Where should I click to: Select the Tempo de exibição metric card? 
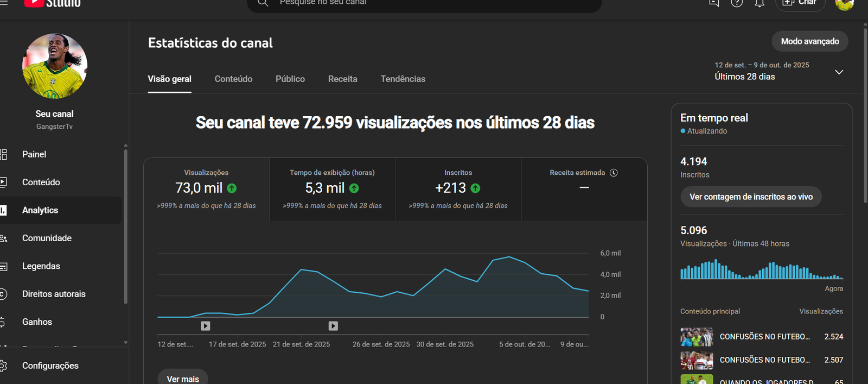332,189
